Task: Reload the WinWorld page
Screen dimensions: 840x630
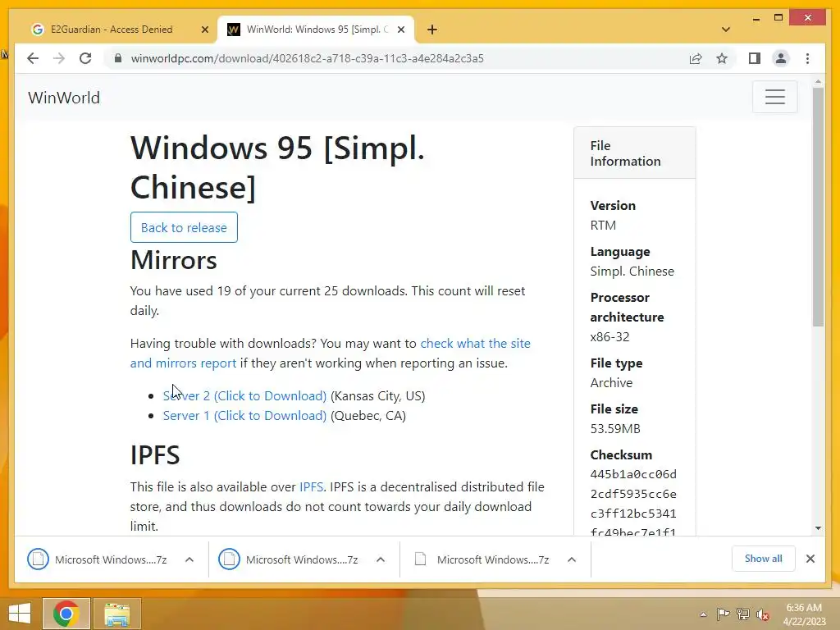Action: (x=85, y=58)
